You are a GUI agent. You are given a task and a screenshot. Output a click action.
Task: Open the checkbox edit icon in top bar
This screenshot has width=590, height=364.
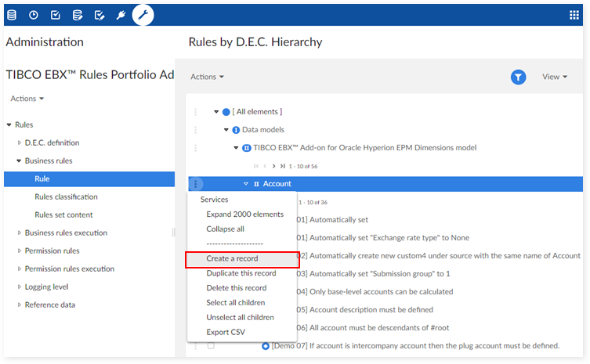click(x=100, y=15)
